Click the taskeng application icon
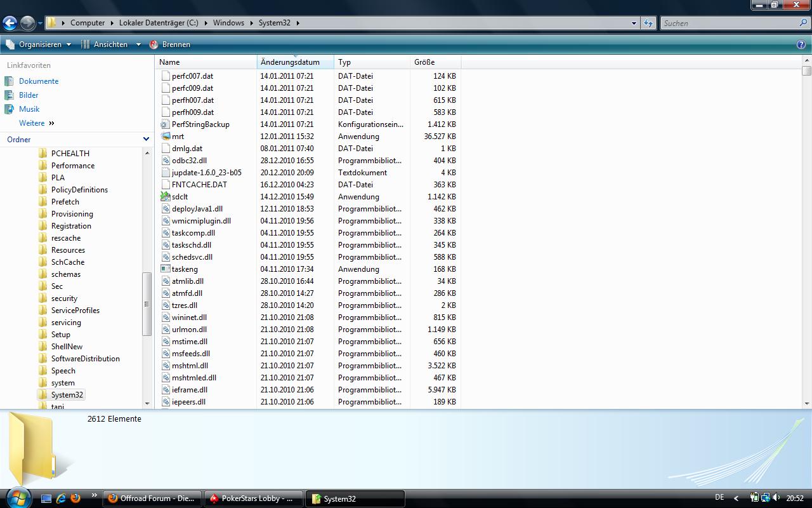 click(x=166, y=269)
